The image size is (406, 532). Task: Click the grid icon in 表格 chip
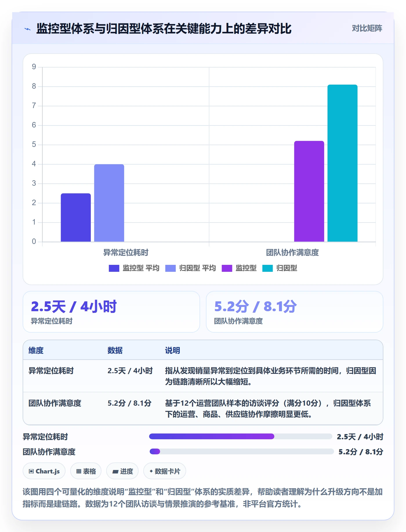coord(79,471)
